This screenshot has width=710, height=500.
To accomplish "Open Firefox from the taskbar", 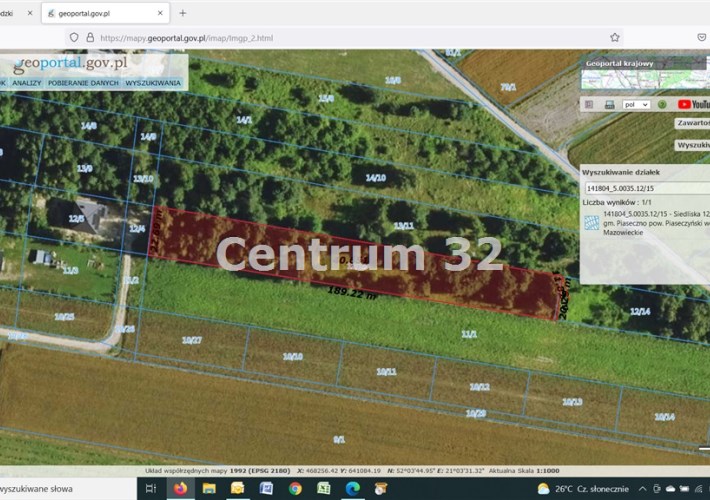I will pyautogui.click(x=180, y=488).
